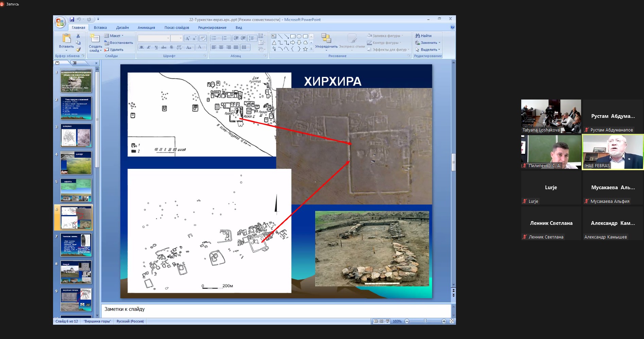Click the Save icon in quick access toolbar
This screenshot has width=644, height=339.
point(72,20)
